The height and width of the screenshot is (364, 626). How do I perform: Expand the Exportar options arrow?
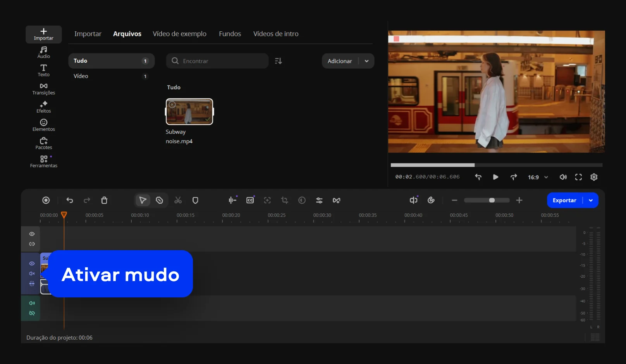[x=591, y=200]
